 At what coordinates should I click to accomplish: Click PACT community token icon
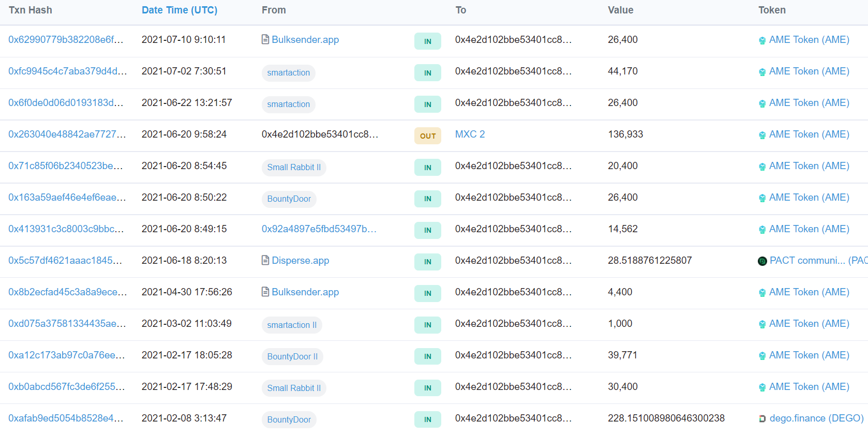point(762,261)
